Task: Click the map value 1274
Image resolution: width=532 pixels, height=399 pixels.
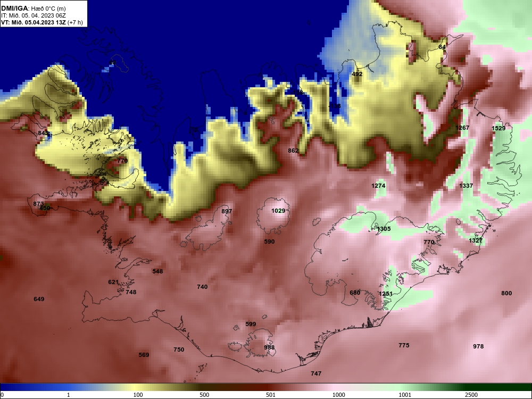Action: (378, 186)
